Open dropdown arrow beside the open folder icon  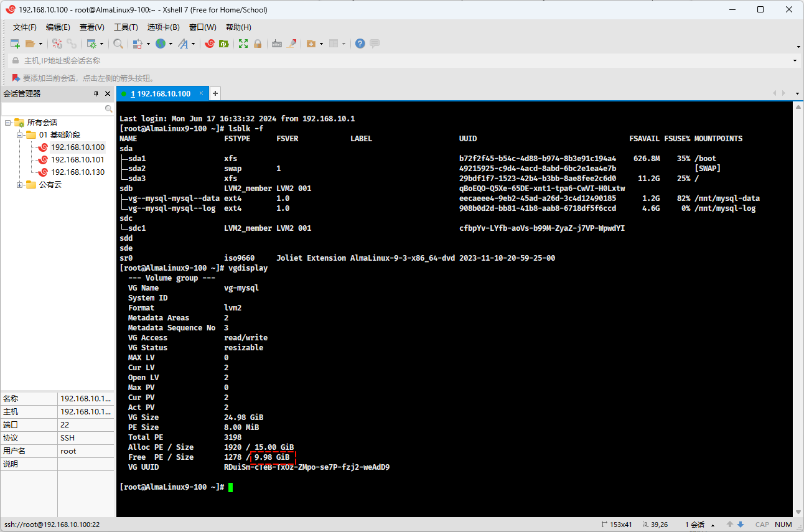(x=41, y=44)
